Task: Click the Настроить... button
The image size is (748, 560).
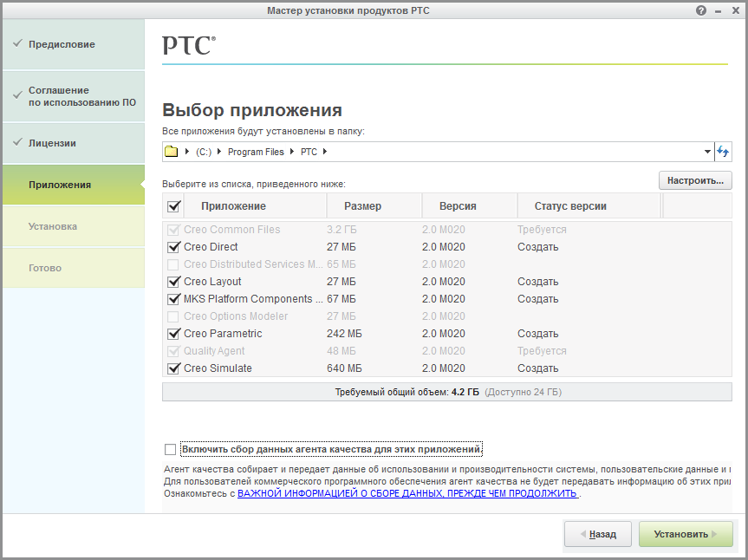Action: (695, 181)
